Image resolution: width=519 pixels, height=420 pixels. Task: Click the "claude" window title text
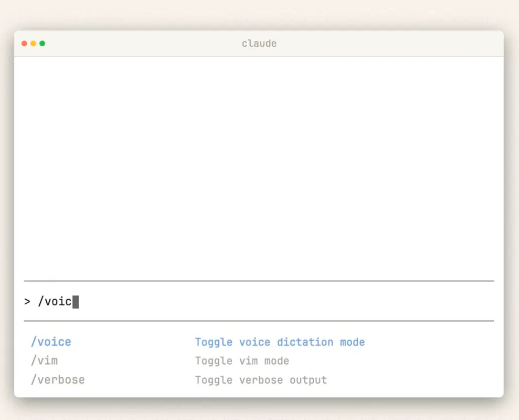tap(259, 43)
